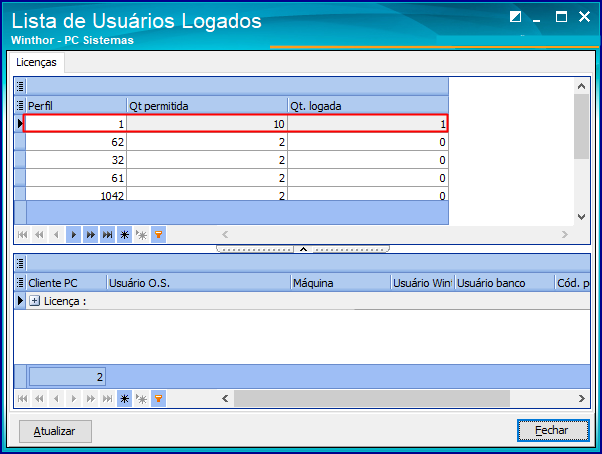Open filter in upper grid navigator
Image resolution: width=602 pixels, height=454 pixels.
click(x=159, y=234)
